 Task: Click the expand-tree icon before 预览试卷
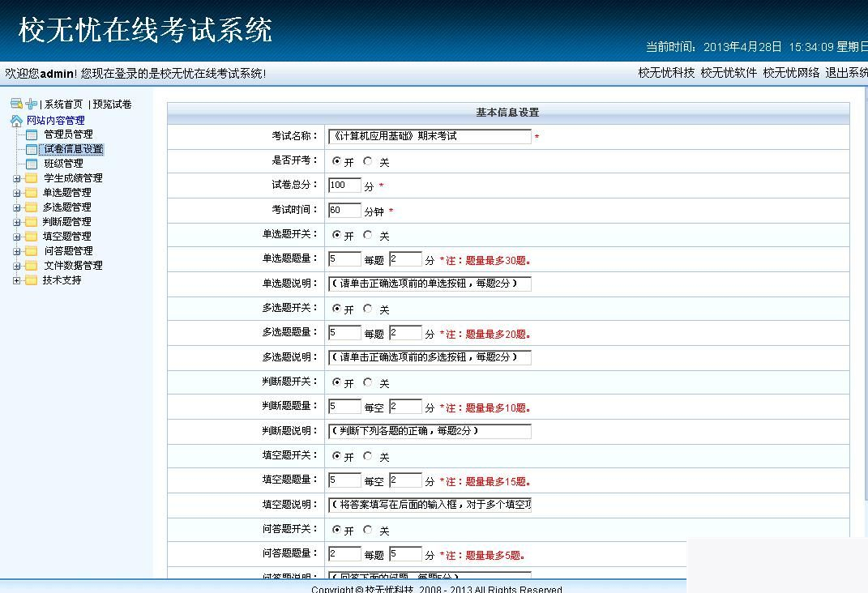pos(32,104)
